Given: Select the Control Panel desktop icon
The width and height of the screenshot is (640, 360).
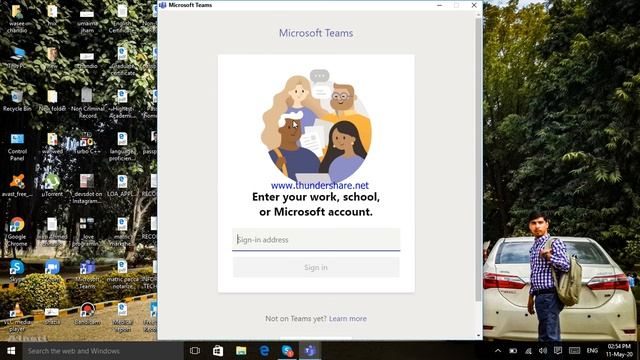Looking at the screenshot, I should (17, 147).
